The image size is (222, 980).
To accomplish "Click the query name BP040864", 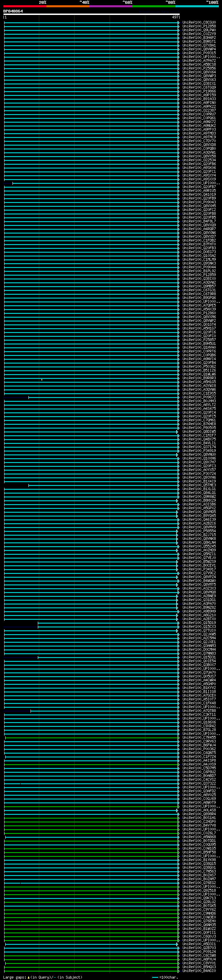I will pyautogui.click(x=13, y=11).
